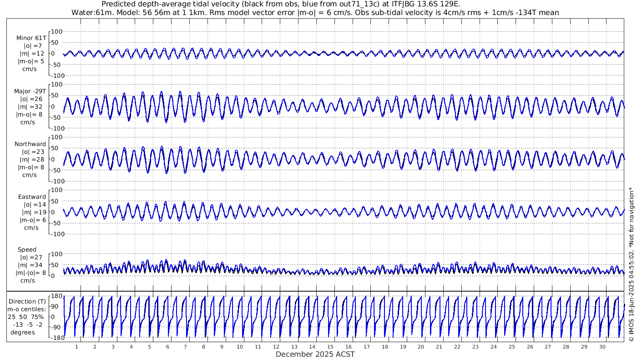Screen dimensions: 637x364
Task: Click the Speed panel label
Action: 27,250
